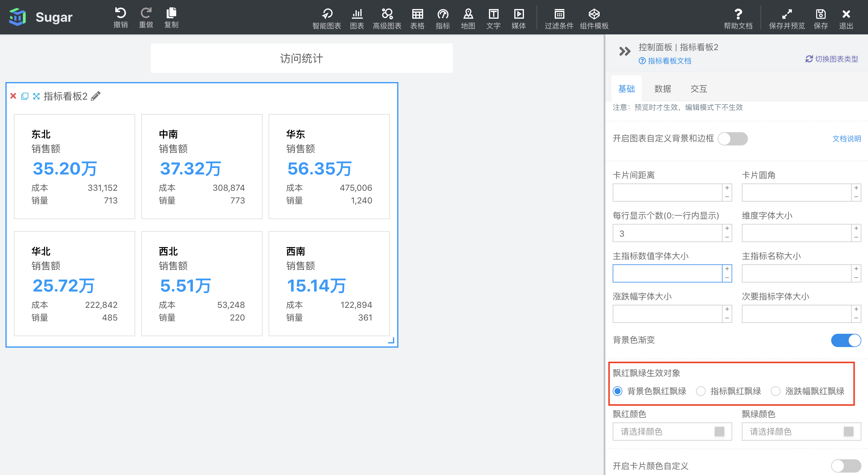Increase 维度字体大小 with plus stepper

coord(856,228)
